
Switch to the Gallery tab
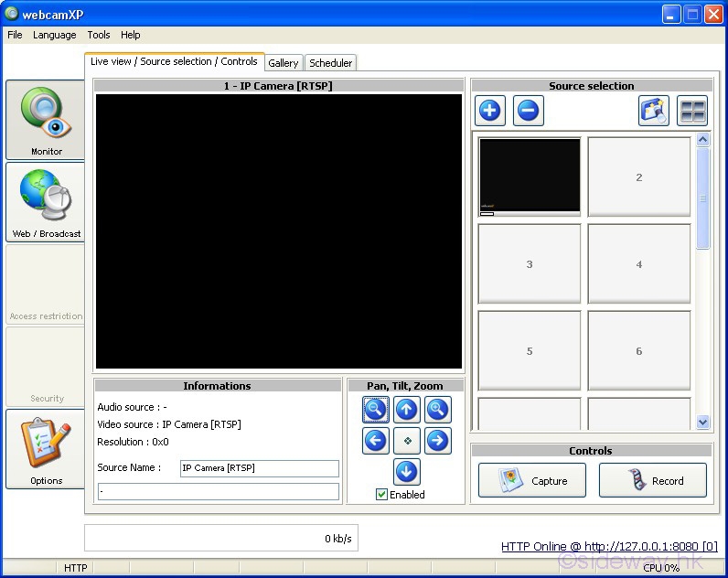(x=284, y=63)
